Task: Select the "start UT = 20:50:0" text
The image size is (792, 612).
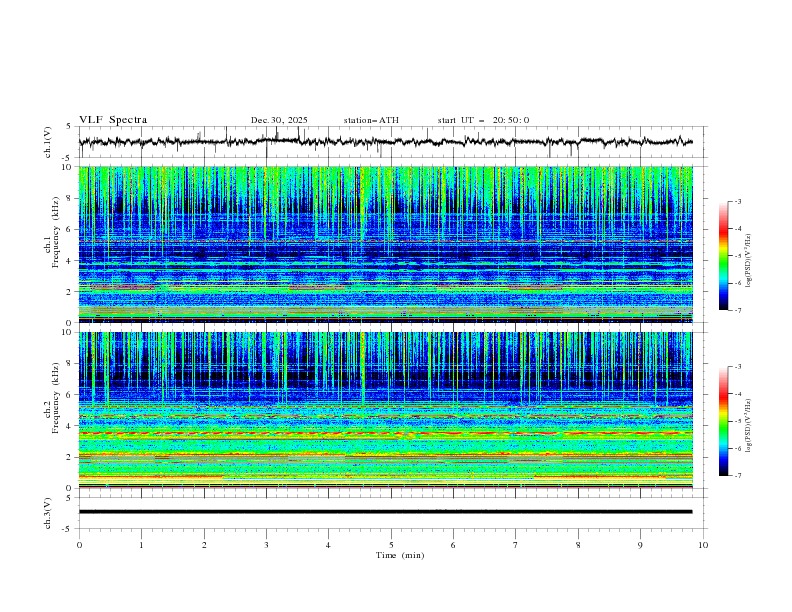Action: pyautogui.click(x=483, y=120)
